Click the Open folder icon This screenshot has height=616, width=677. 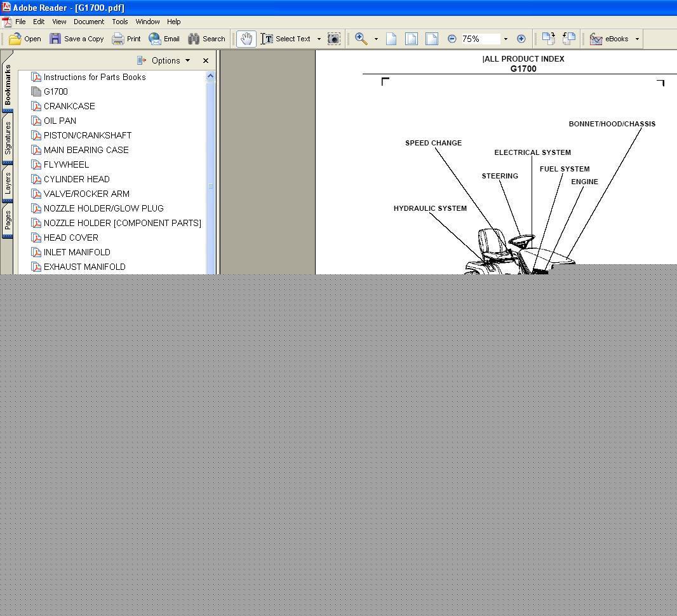point(15,39)
